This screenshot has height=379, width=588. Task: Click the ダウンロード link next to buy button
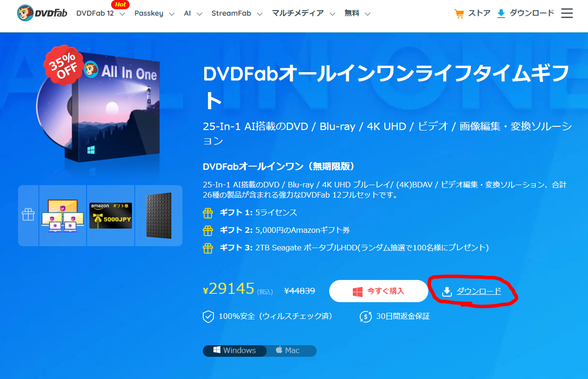[x=479, y=291]
